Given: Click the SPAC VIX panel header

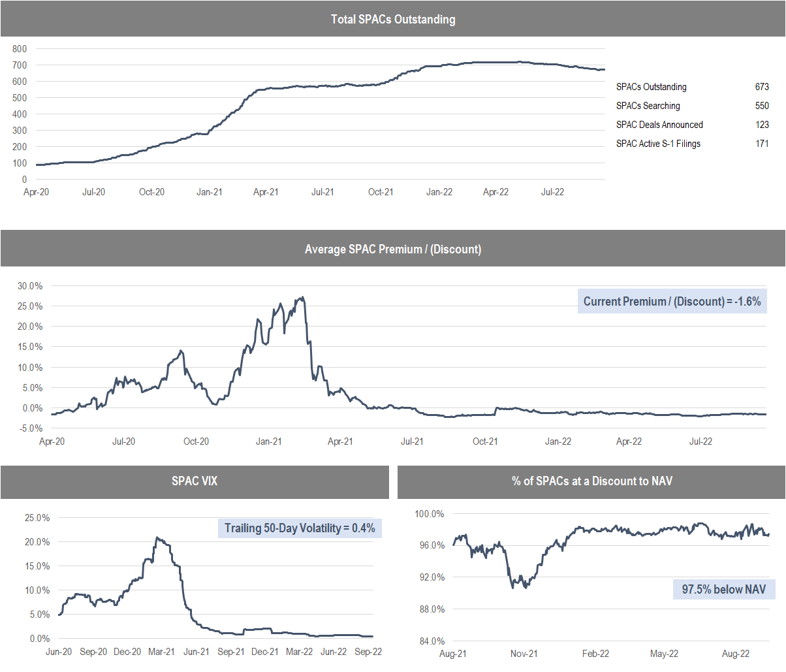Looking at the screenshot, I should (195, 481).
